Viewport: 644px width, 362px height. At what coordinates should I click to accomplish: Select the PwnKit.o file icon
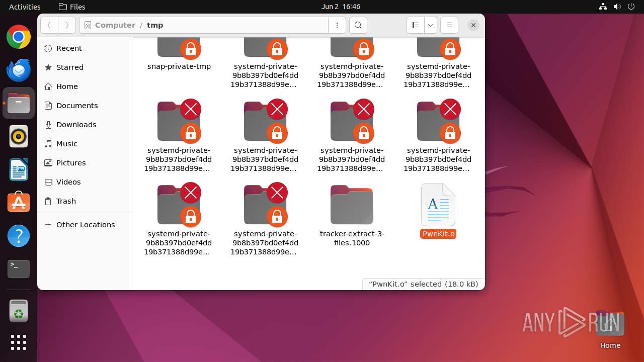(438, 205)
